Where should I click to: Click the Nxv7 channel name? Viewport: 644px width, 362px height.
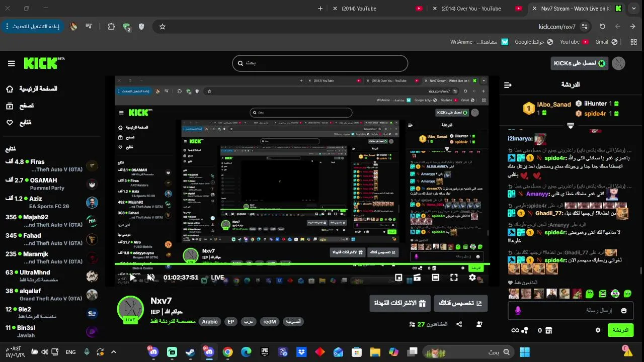(161, 301)
